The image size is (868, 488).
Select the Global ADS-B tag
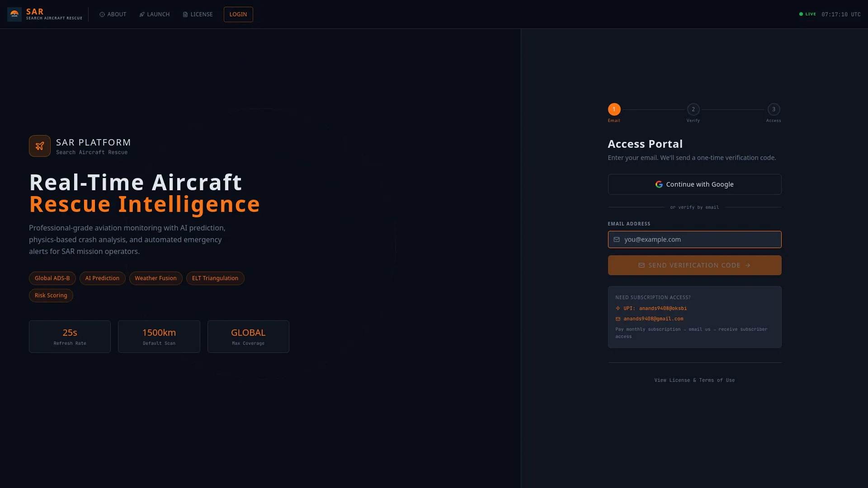(52, 278)
